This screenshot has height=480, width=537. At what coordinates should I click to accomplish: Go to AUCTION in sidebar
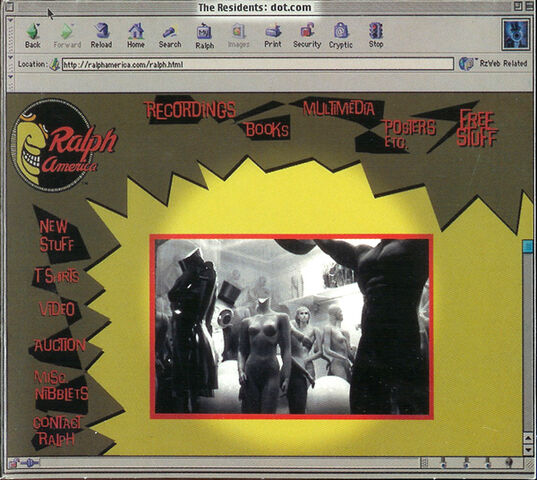(60, 345)
